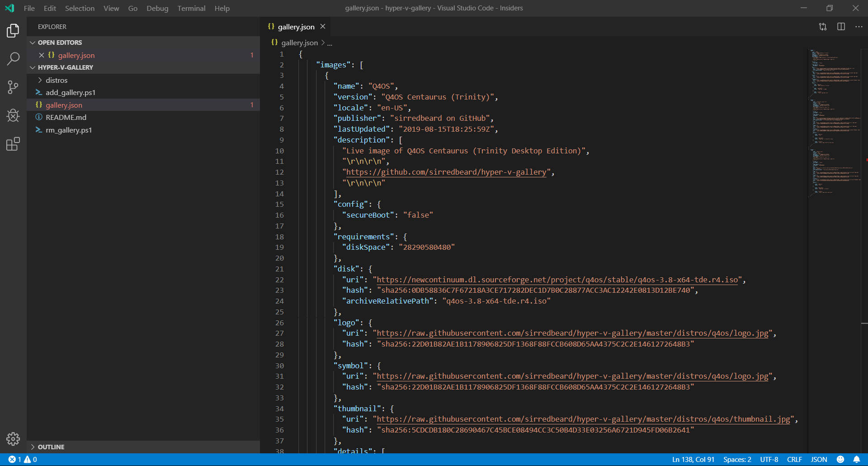The width and height of the screenshot is (868, 466).
Task: Click the minimap code overview
Action: [835, 123]
